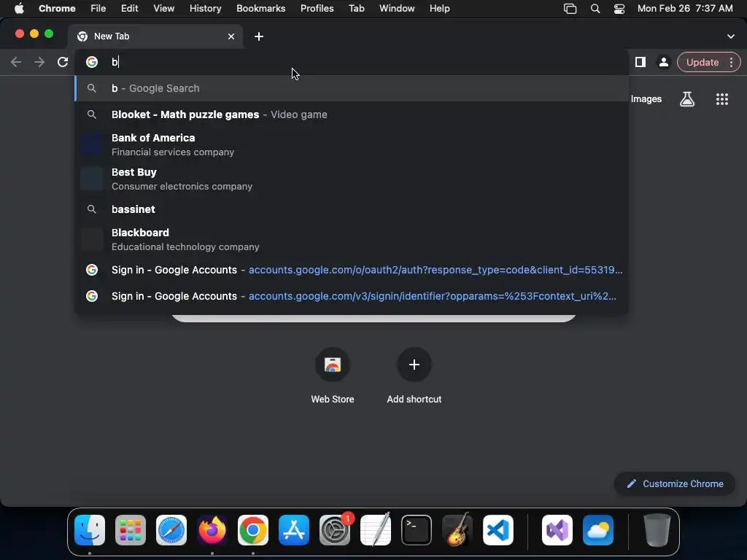This screenshot has height=560, width=747.
Task: Open Spotlight search in menu bar
Action: click(x=595, y=9)
